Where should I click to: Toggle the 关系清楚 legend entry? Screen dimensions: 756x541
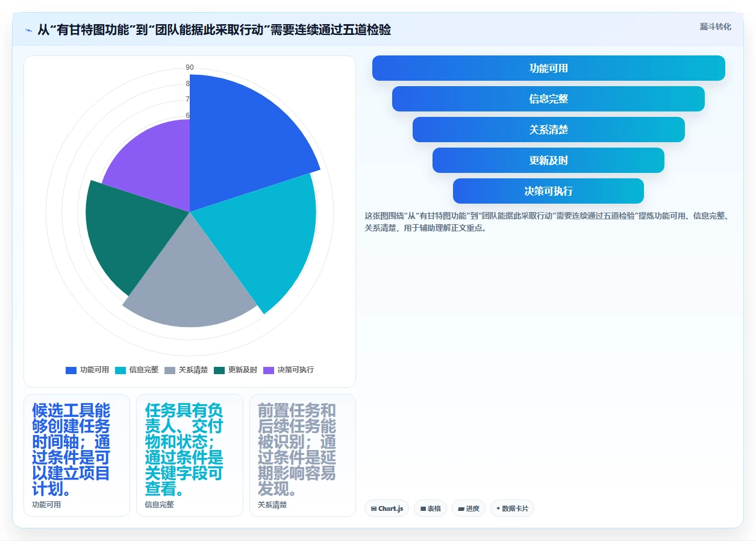186,370
